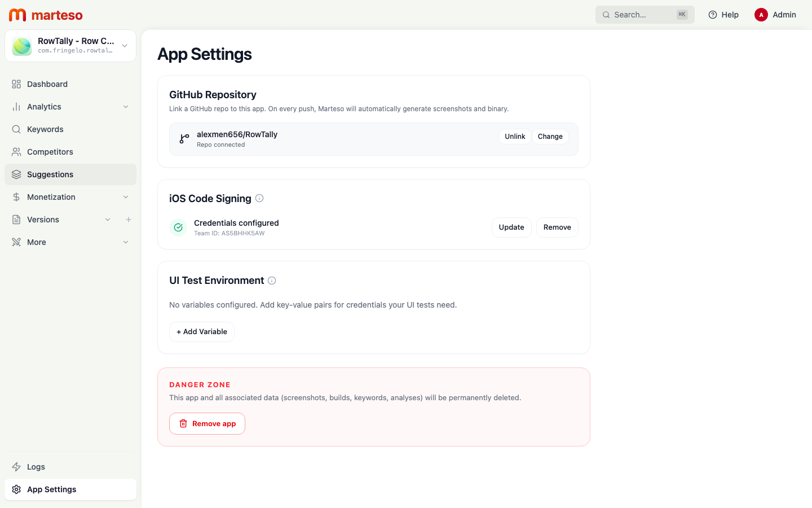Click the Repo connected status text

click(221, 144)
